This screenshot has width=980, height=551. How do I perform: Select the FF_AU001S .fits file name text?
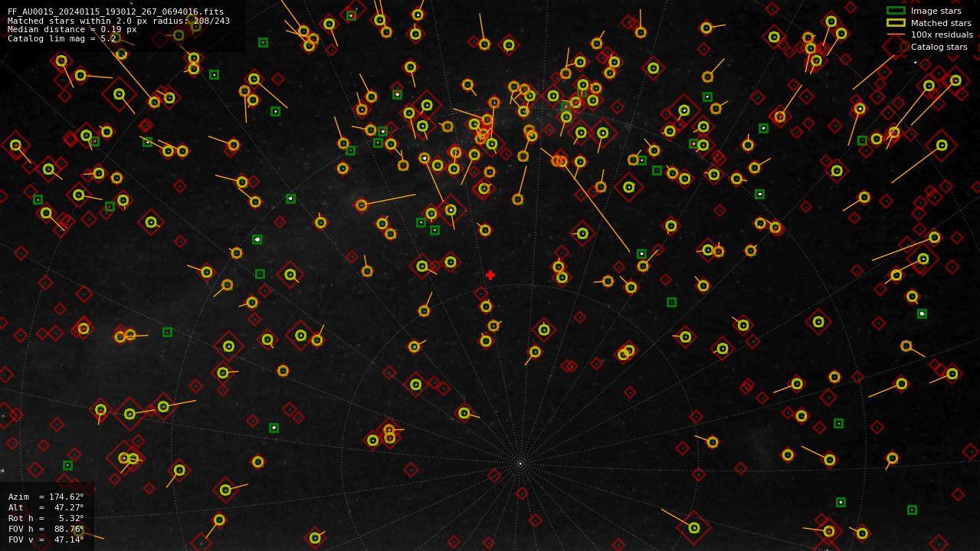click(116, 11)
